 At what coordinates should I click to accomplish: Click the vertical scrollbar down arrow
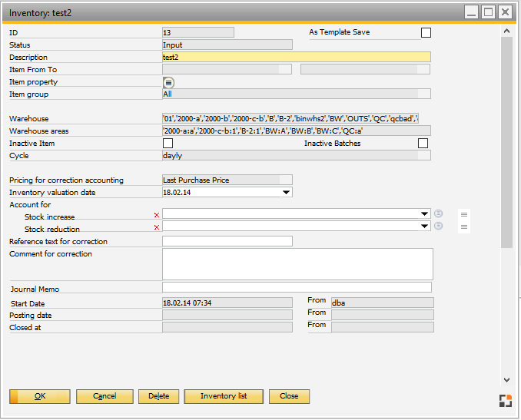(x=506, y=380)
